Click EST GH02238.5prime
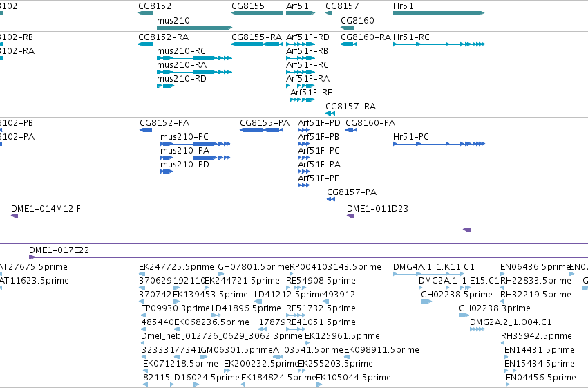 426,302
